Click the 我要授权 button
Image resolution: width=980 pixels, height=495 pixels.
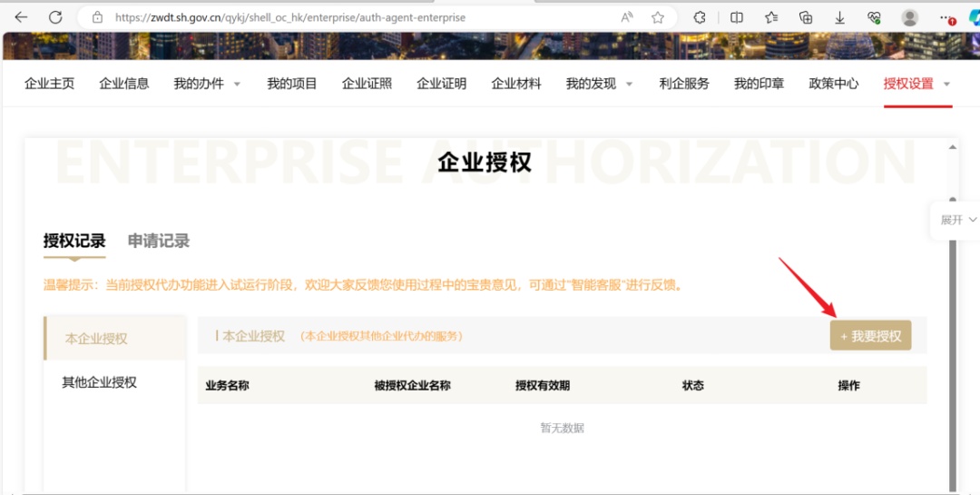(870, 336)
